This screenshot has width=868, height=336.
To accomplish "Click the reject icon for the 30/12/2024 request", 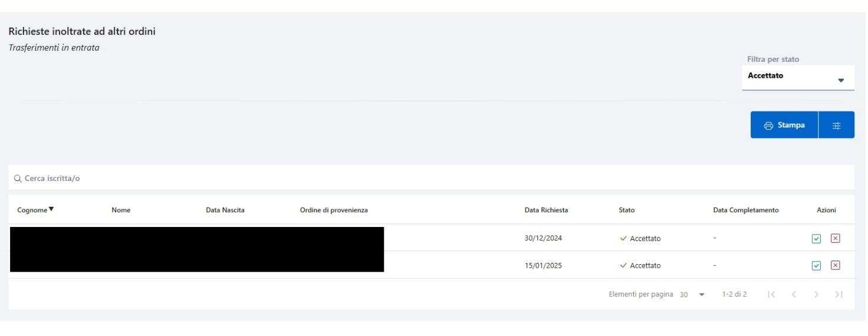I will (x=835, y=238).
